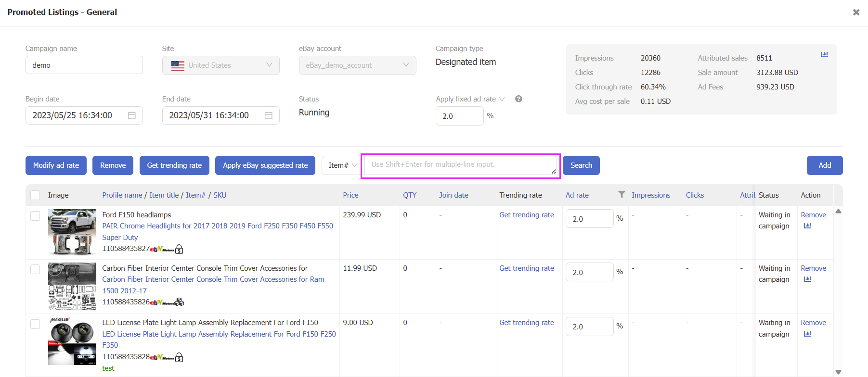This screenshot has width=868, height=377.
Task: Open Begin date calendar icon
Action: 131,115
